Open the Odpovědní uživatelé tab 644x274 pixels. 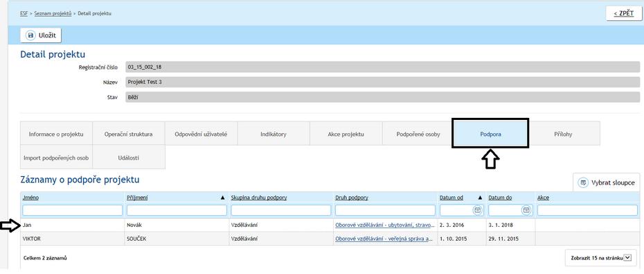pos(201,134)
